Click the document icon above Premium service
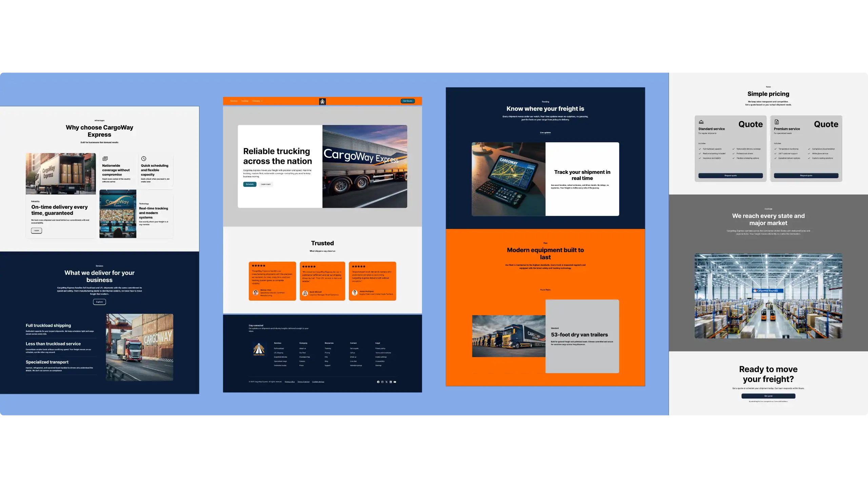Screen dimensions: 868x488 776,122
